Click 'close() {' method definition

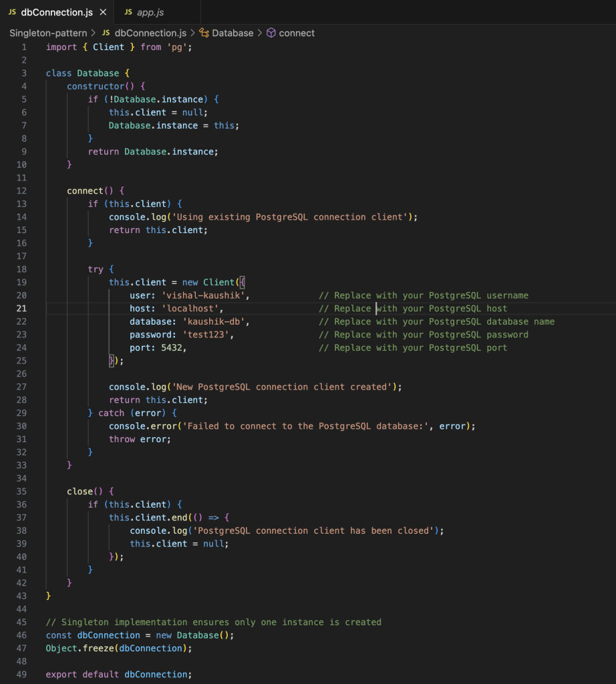[90, 492]
